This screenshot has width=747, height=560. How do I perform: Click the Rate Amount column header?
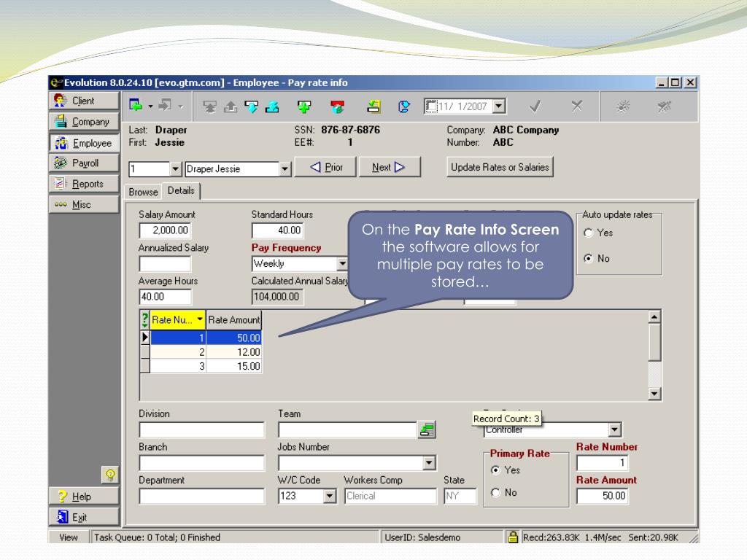234,320
